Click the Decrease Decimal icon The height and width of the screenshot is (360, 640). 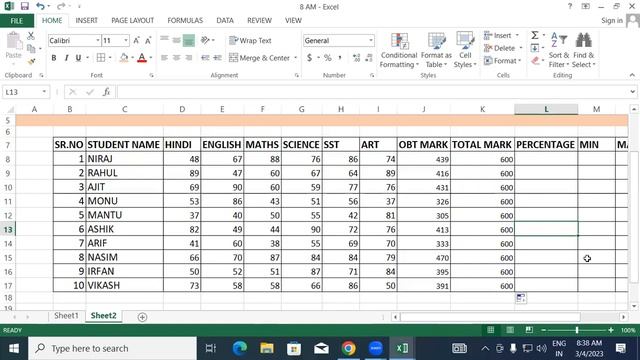pos(369,58)
